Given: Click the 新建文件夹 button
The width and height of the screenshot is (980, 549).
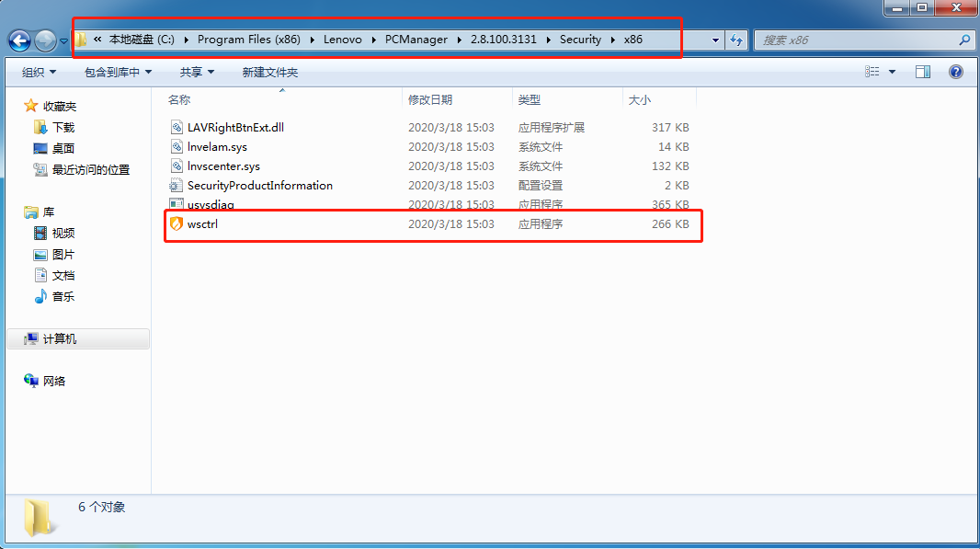Looking at the screenshot, I should point(270,73).
